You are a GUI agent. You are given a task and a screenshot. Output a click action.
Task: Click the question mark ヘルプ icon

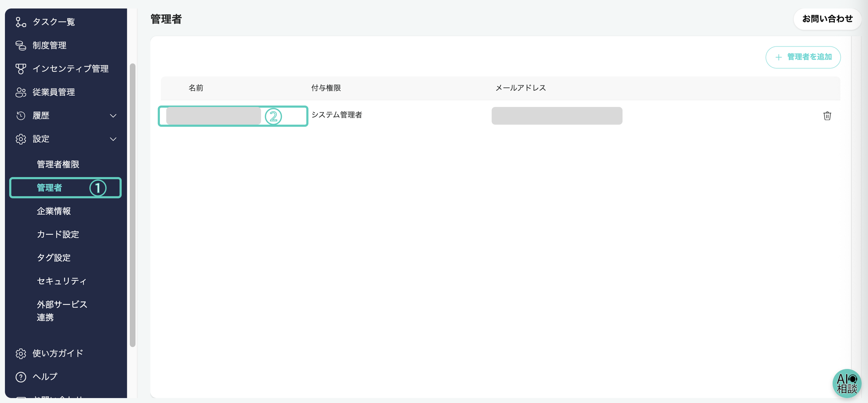coord(21,377)
